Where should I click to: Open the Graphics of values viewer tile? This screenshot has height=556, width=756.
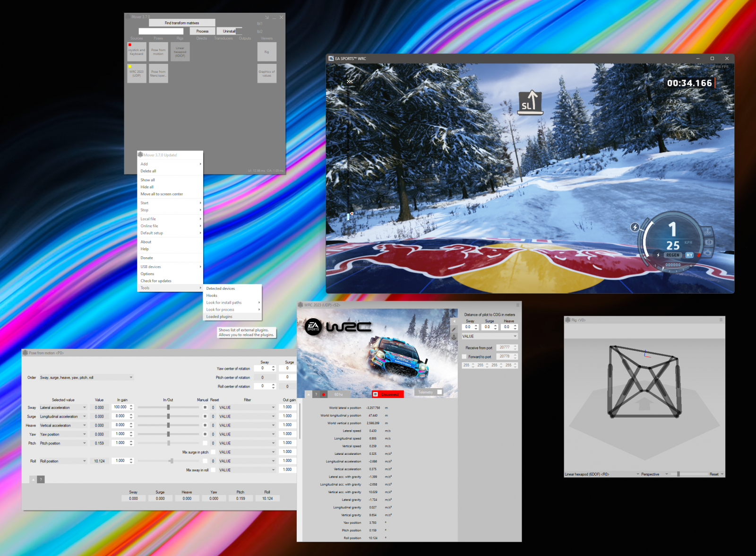click(267, 73)
